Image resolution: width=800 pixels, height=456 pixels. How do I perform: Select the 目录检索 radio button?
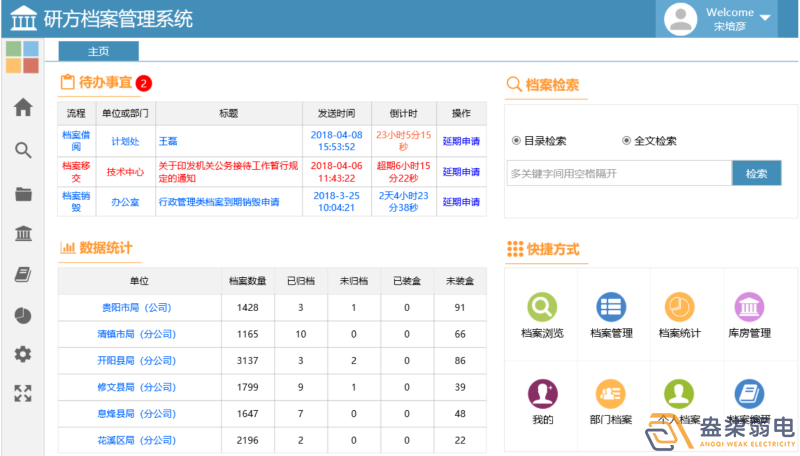pyautogui.click(x=516, y=141)
